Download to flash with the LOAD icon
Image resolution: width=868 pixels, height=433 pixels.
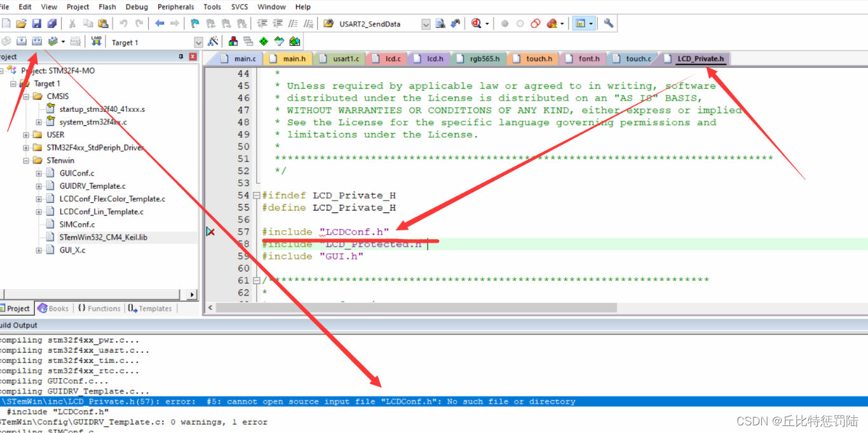pyautogui.click(x=97, y=41)
